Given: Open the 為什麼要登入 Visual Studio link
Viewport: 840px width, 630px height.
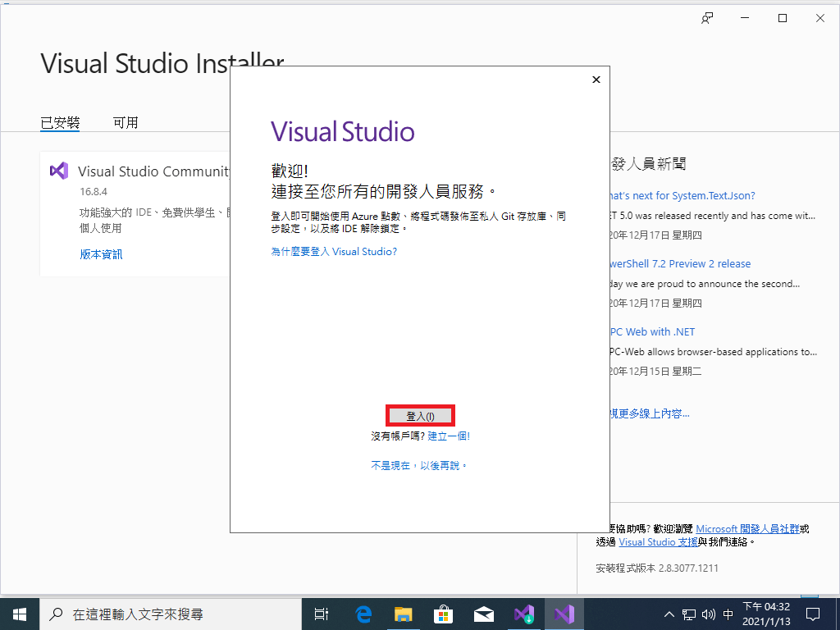Looking at the screenshot, I should (x=334, y=251).
